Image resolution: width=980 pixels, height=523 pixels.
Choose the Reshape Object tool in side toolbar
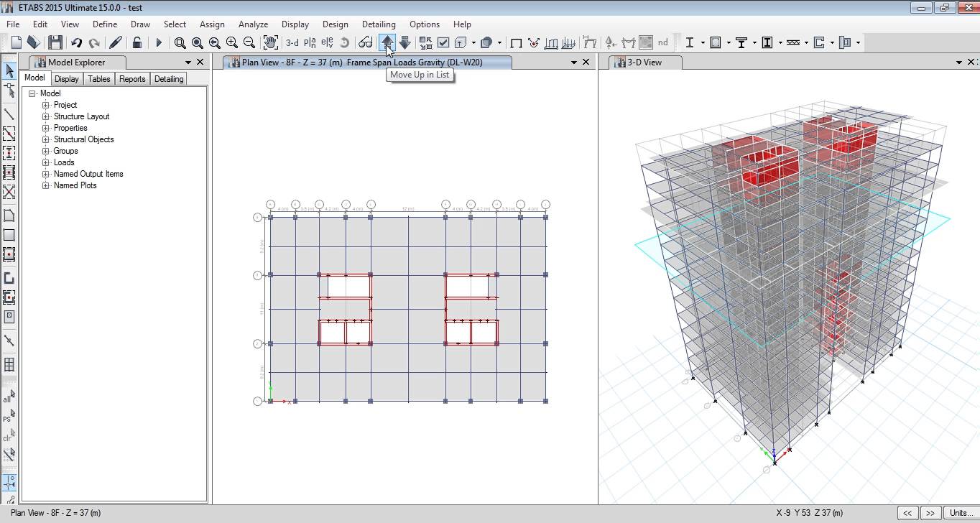tap(9, 91)
